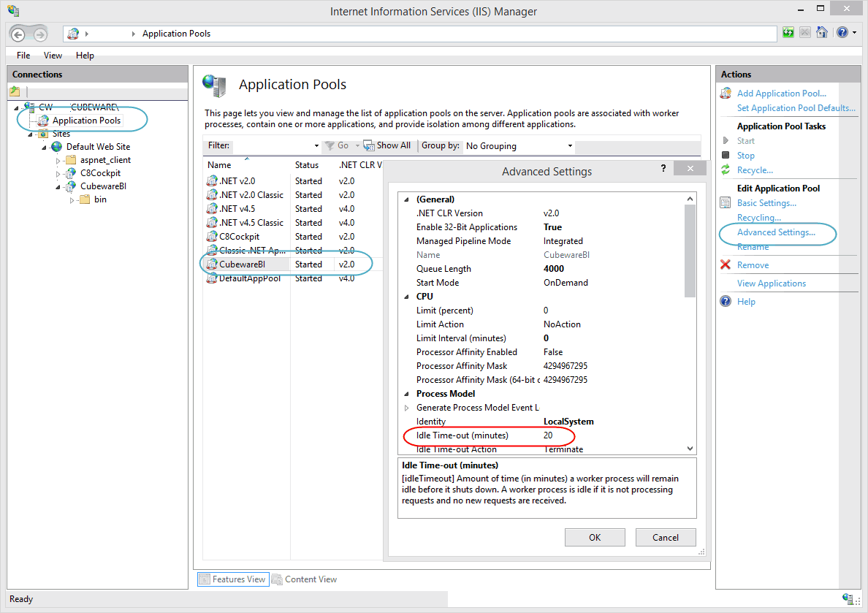Viewport: 868px width, 613px height.
Task: Collapse the Default Web Site node
Action: [x=44, y=148]
